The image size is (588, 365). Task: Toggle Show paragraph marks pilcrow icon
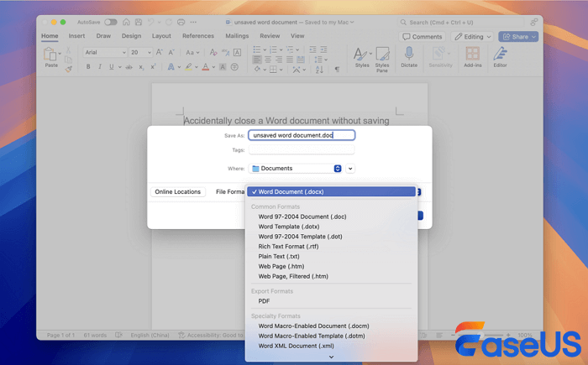pyautogui.click(x=337, y=70)
